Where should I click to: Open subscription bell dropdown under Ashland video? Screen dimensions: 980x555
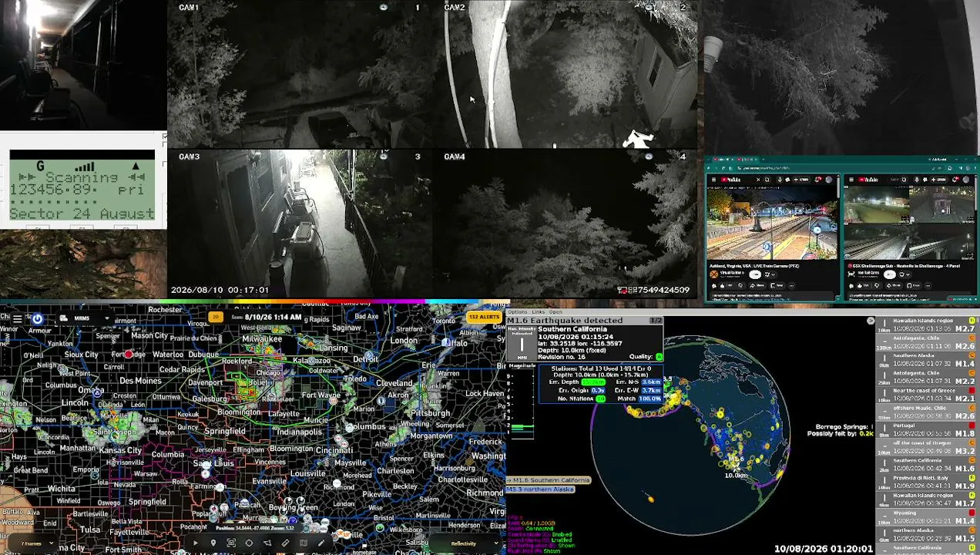[770, 274]
